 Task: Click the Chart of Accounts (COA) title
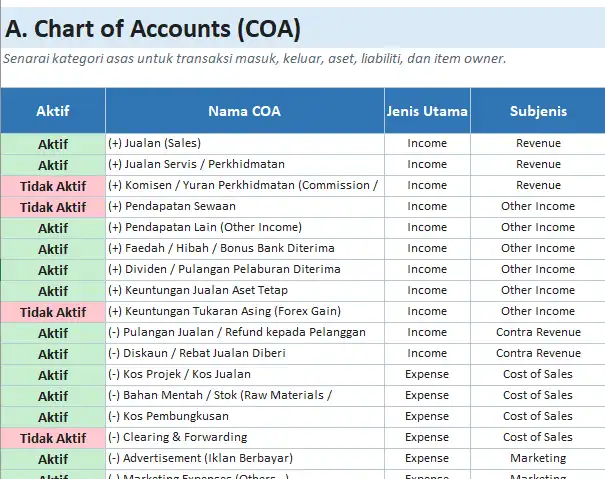(152, 29)
